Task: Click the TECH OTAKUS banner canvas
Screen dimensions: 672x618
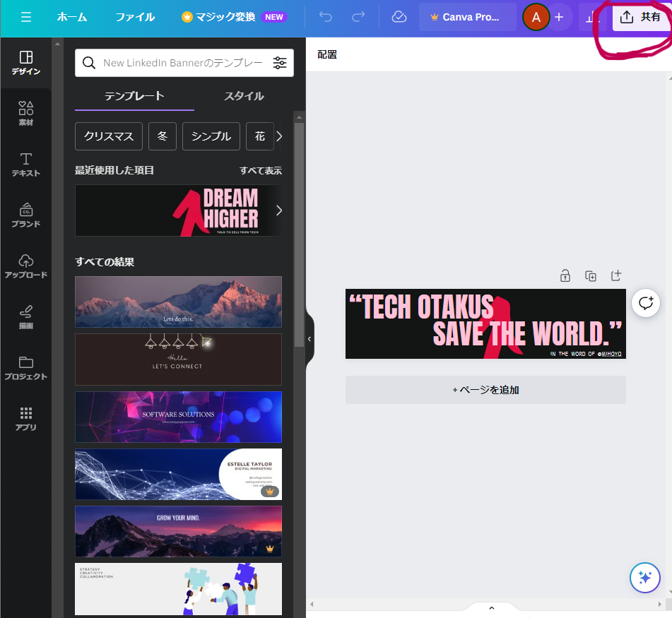Action: click(485, 323)
